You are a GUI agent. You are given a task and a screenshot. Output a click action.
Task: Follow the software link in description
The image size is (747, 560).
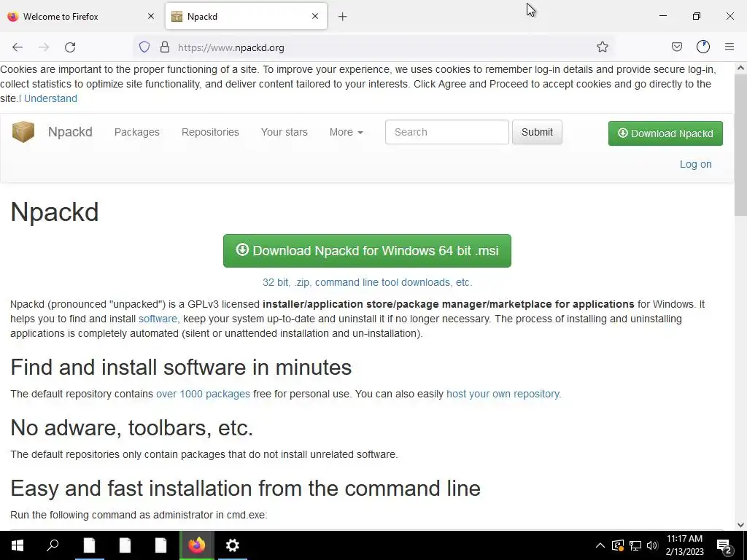click(x=158, y=319)
